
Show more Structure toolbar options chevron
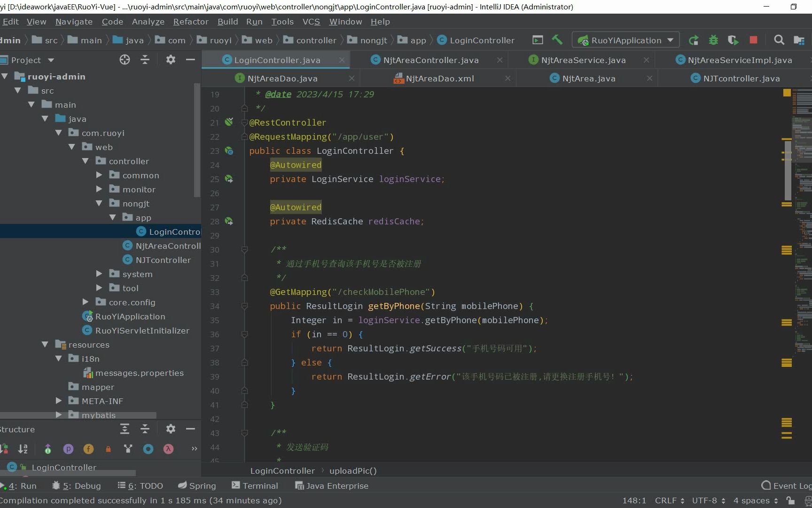[194, 449]
